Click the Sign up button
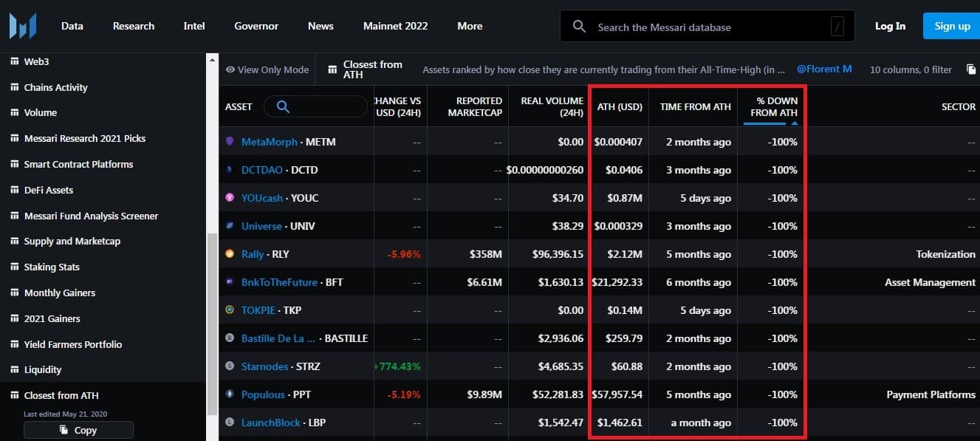Screen dimensions: 980x441 (952, 26)
